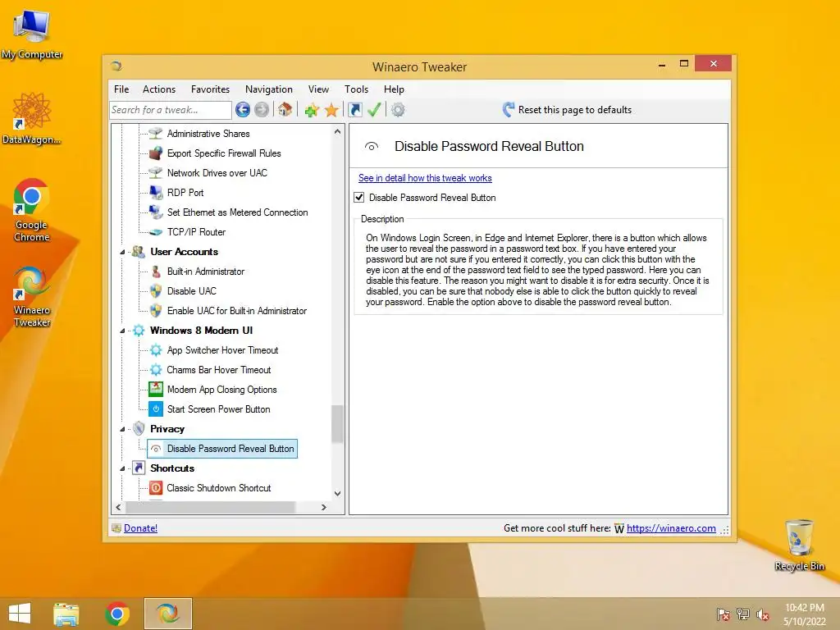840x630 pixels.
Task: Click the Administrative Shares tree icon
Action: click(x=155, y=133)
